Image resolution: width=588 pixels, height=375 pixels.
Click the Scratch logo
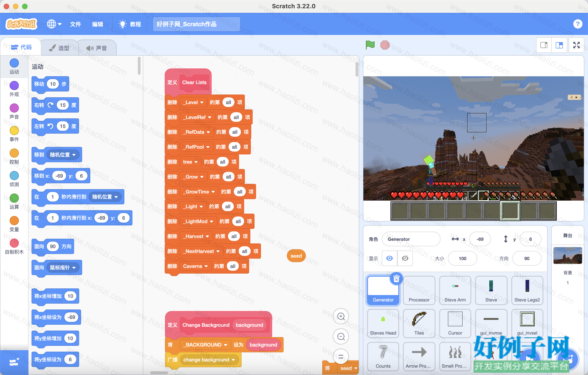pyautogui.click(x=22, y=24)
